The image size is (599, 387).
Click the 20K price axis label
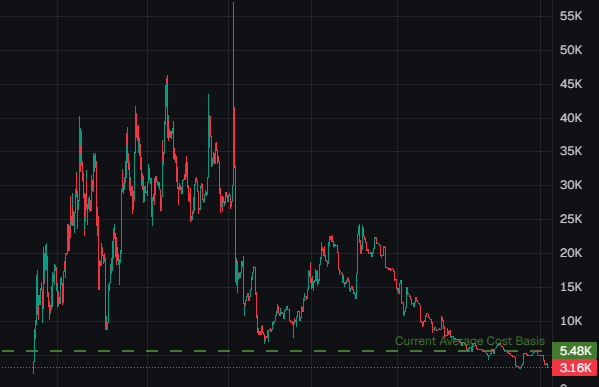pyautogui.click(x=571, y=253)
